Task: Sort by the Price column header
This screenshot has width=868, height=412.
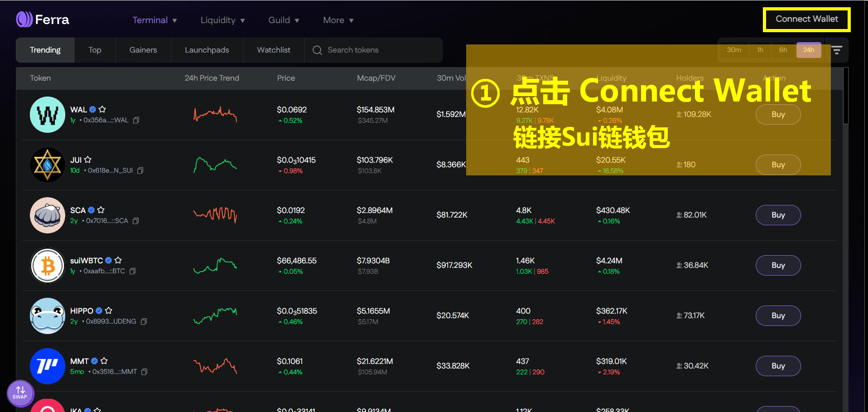Action: pos(286,78)
